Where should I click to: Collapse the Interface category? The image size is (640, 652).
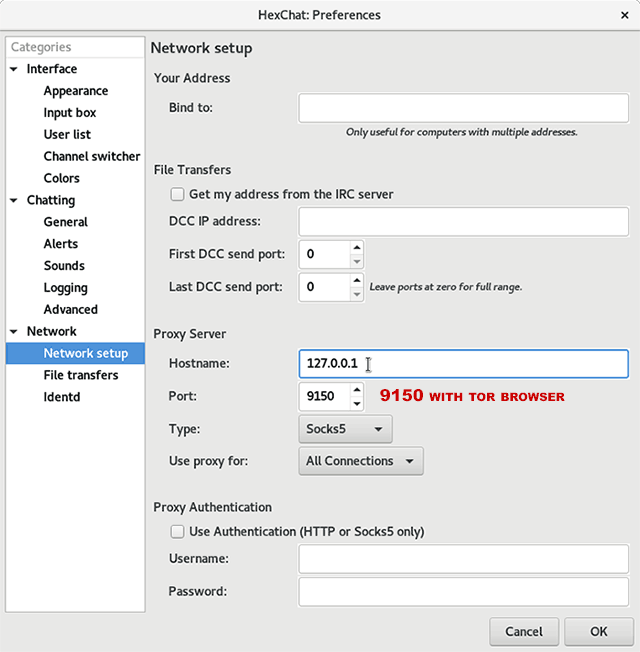coord(14,69)
